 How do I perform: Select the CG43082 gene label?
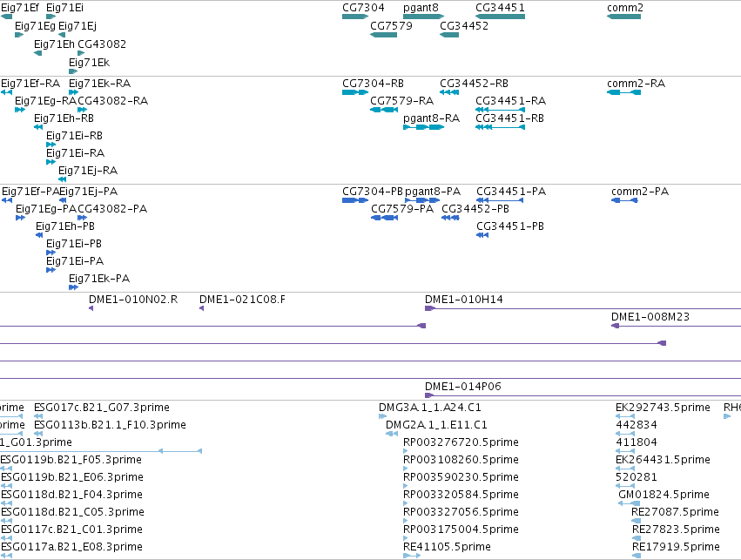tap(102, 44)
